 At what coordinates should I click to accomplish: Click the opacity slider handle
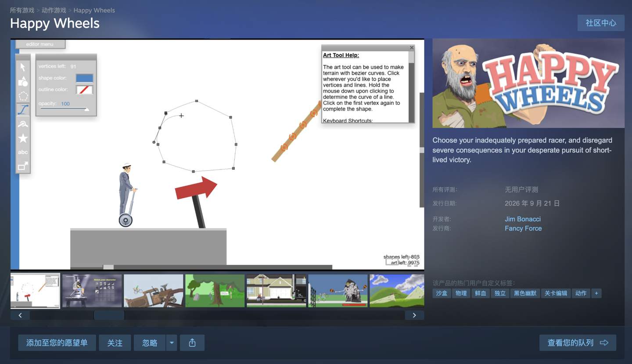87,109
